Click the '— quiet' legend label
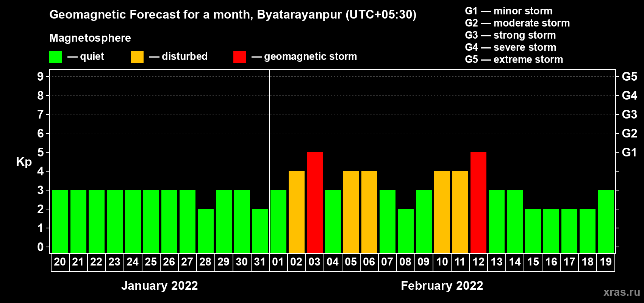This screenshot has width=644, height=303. point(86,56)
